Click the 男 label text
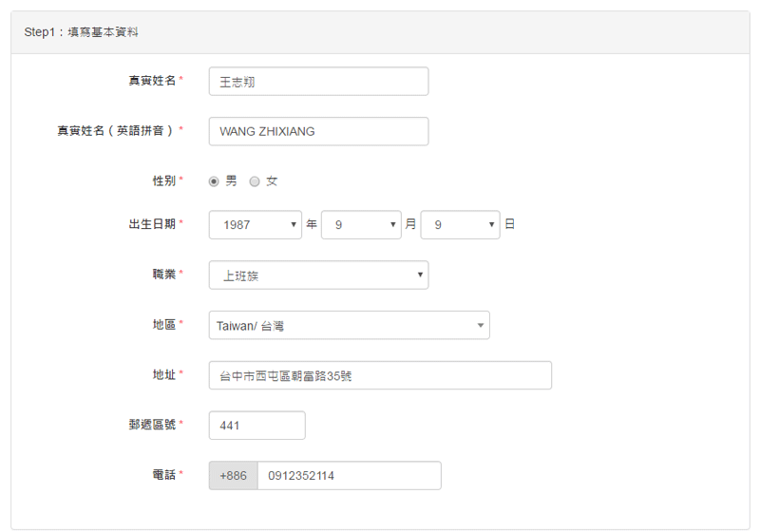 (231, 181)
